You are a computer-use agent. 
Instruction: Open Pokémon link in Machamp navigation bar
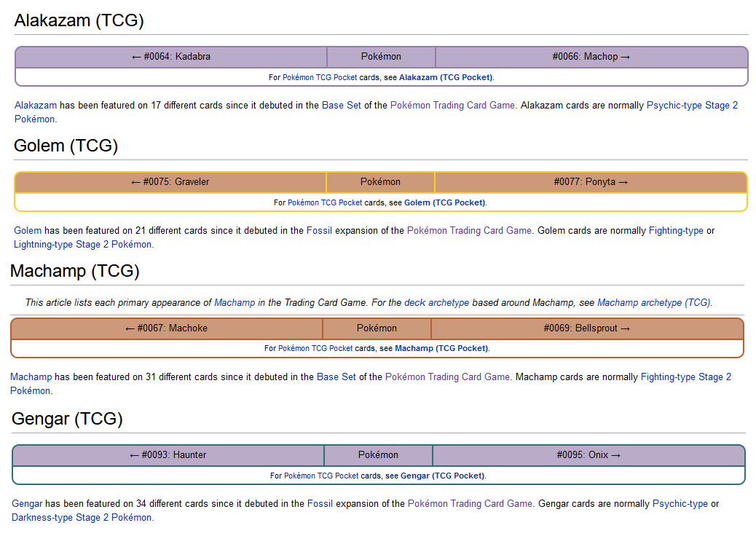[x=377, y=328]
